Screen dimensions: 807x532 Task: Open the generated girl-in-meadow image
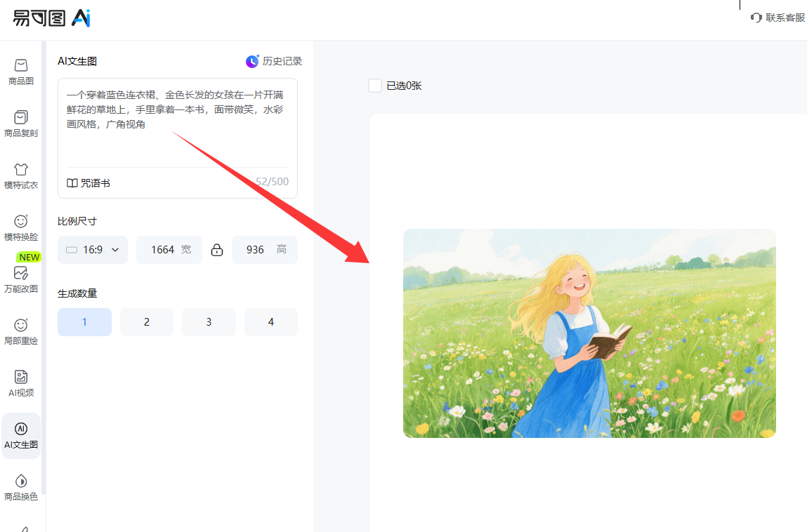[589, 333]
